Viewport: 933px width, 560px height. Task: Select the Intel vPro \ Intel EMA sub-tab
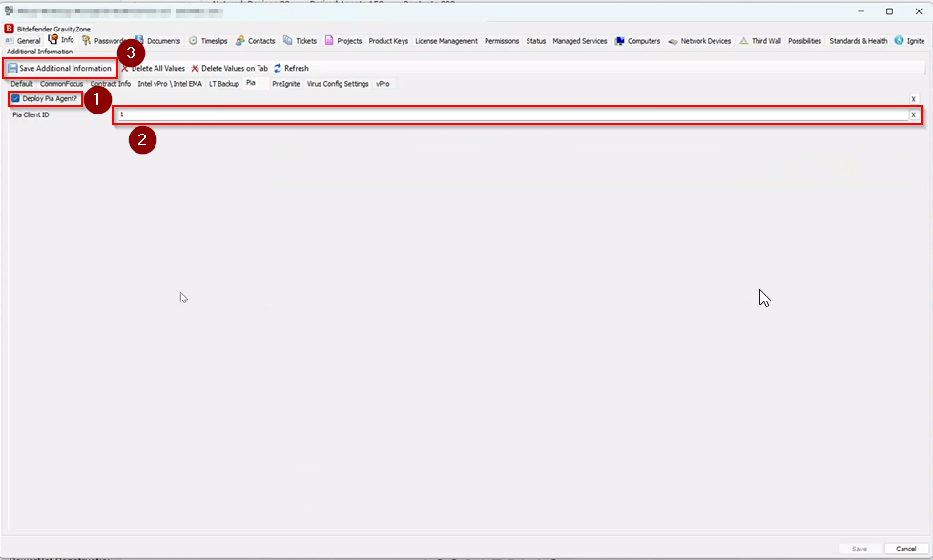[x=170, y=84]
